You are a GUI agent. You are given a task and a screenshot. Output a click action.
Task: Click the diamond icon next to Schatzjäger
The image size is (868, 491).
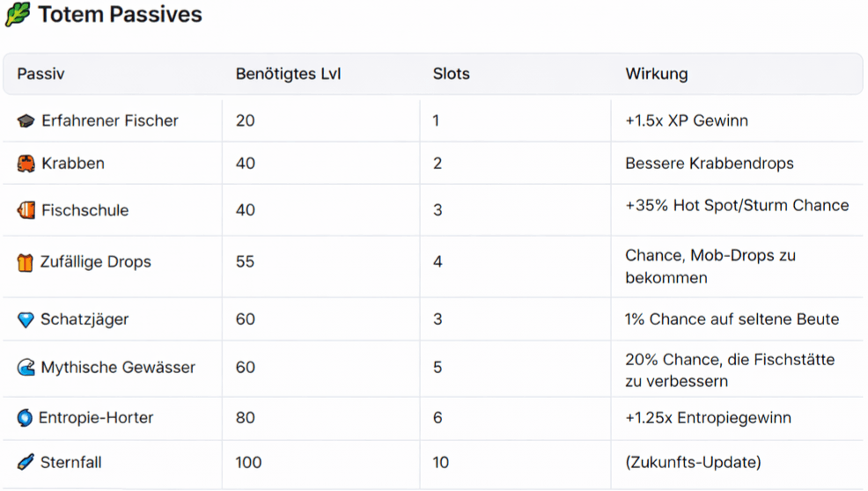coord(26,319)
